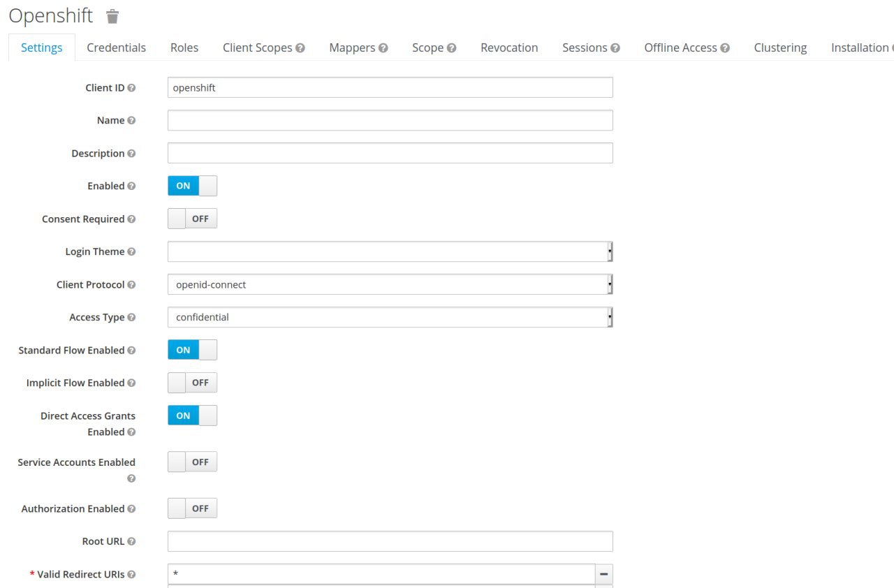
Task: Click help icon on Mappers tab
Action: [x=383, y=48]
